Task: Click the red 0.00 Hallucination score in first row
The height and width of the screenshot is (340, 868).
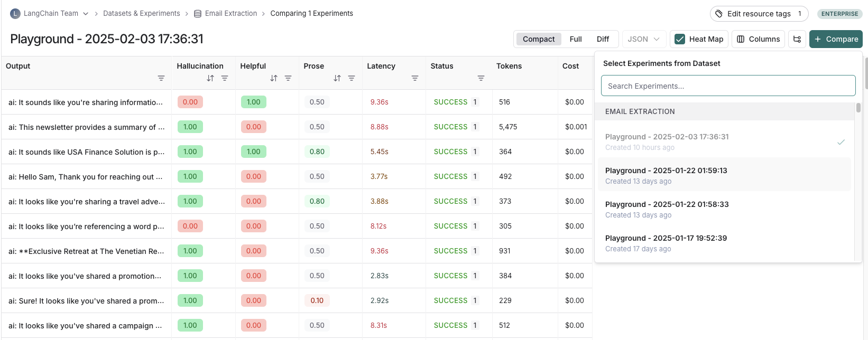Action: tap(190, 102)
